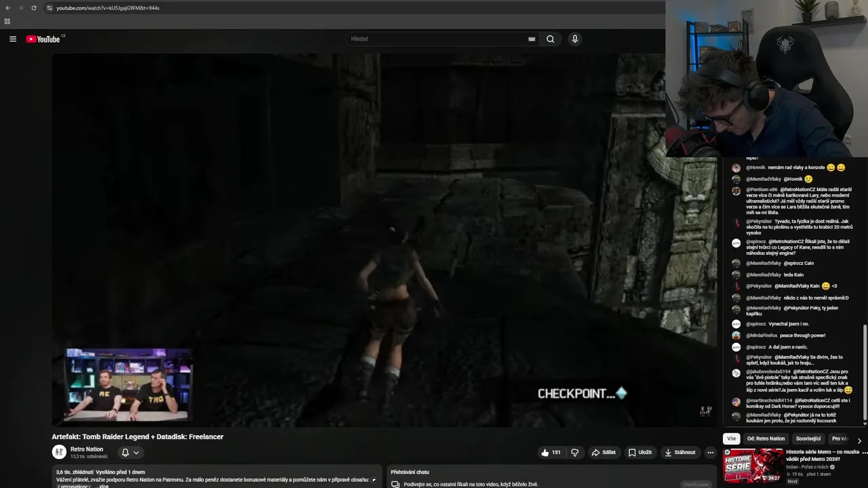Click the video title Artefakt: Tomb Raider Legend
The height and width of the screenshot is (488, 868).
pyautogui.click(x=138, y=436)
